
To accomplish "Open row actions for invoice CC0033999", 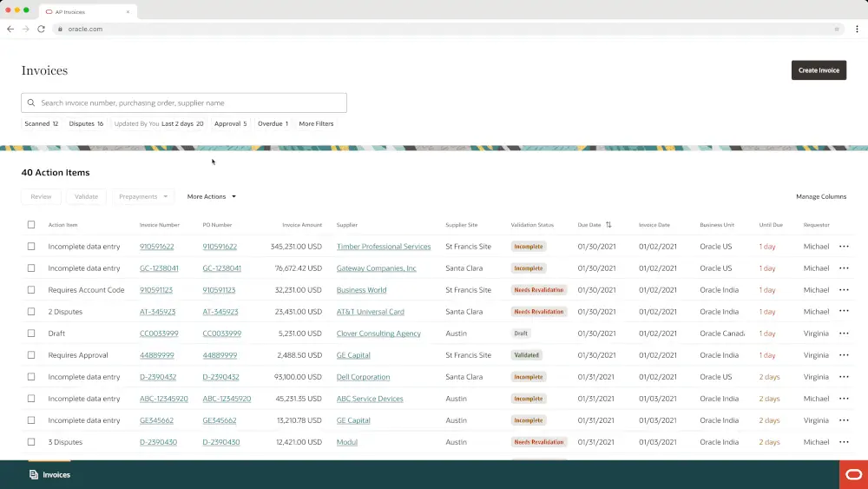I will (844, 334).
